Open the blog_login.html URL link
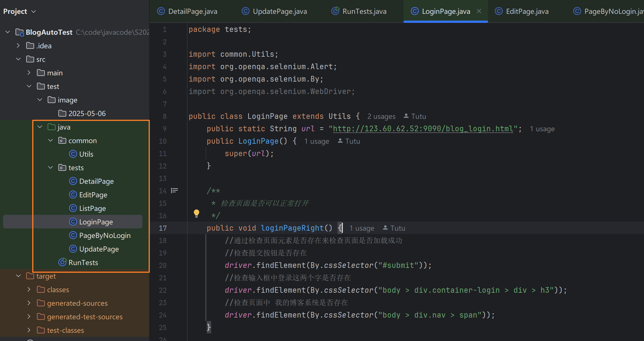Viewport: 644px width, 341px height. pos(423,129)
